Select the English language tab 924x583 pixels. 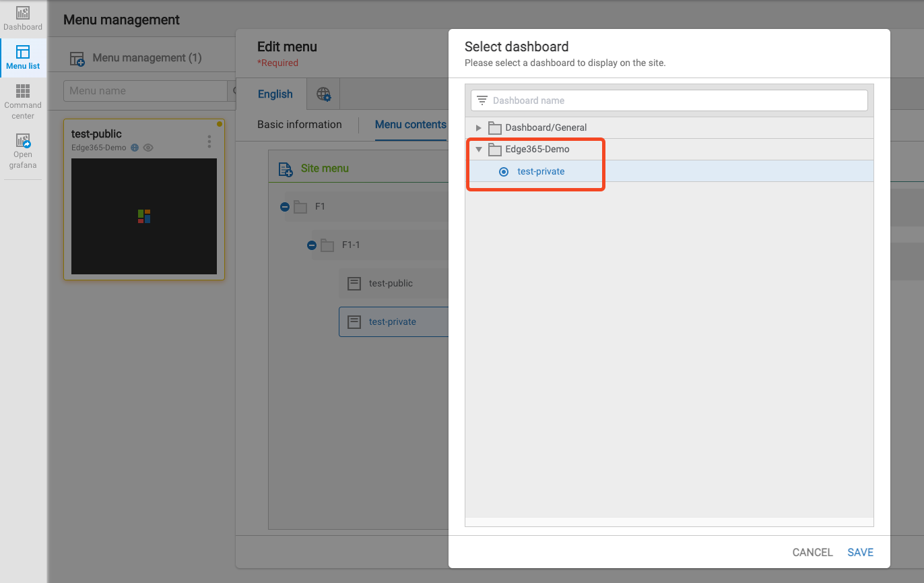(x=275, y=94)
